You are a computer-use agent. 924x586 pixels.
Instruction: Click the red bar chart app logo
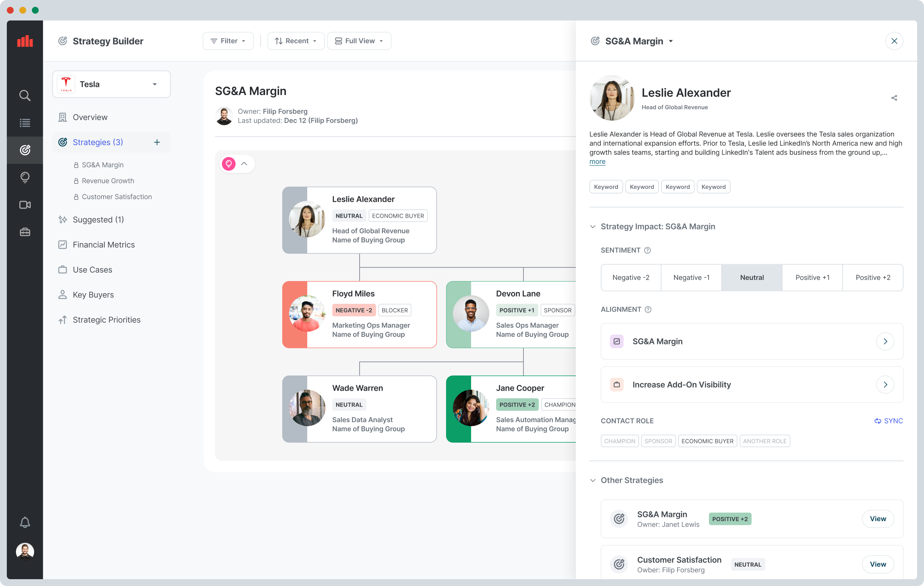point(25,41)
